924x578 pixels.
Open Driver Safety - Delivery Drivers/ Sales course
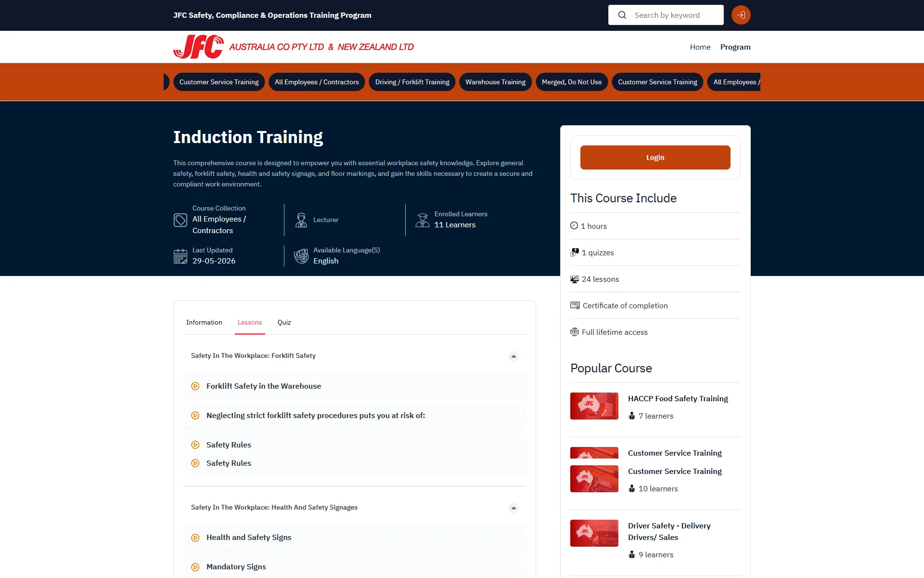pos(669,531)
